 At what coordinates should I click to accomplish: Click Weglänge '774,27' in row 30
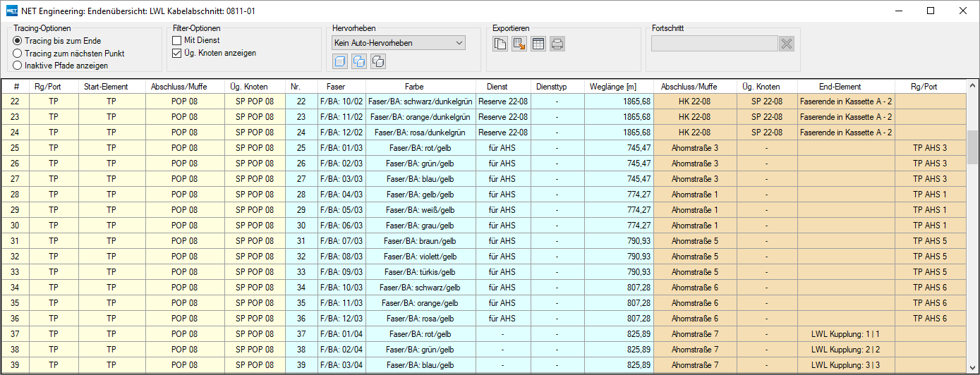pyautogui.click(x=619, y=226)
